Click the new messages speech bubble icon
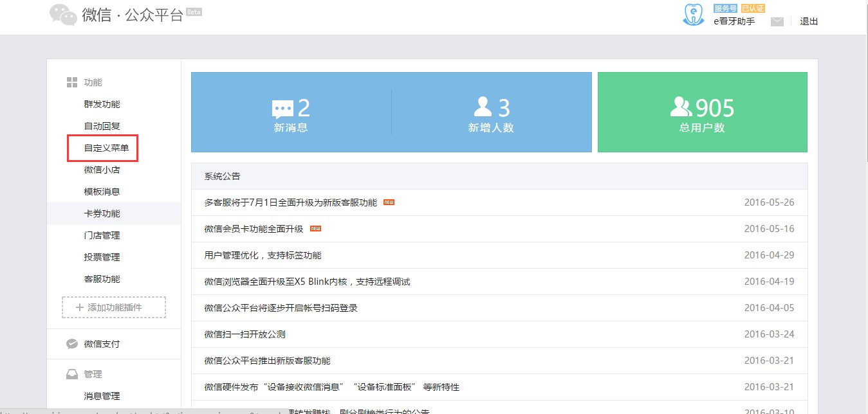The width and height of the screenshot is (868, 414). click(282, 109)
